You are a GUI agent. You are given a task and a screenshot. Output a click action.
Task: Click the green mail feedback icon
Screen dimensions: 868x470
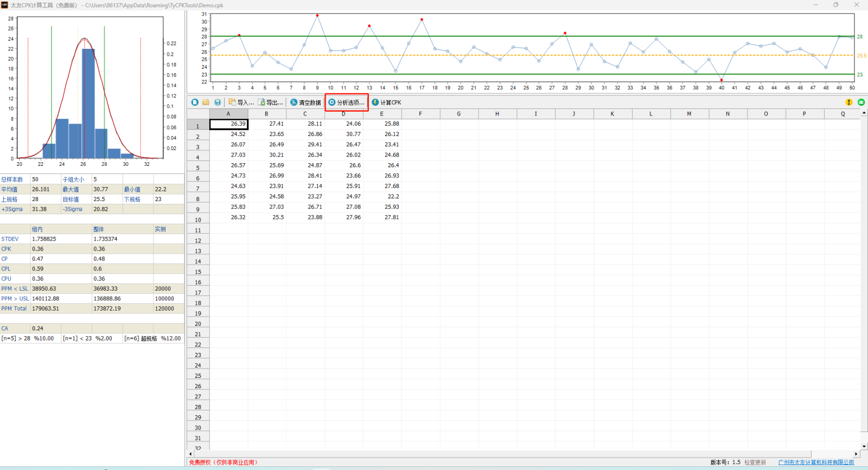(861, 102)
